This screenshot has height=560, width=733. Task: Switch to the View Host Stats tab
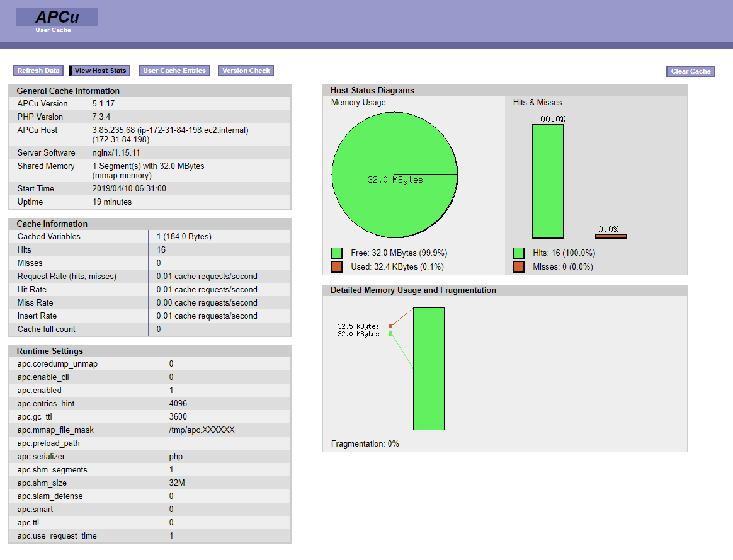coord(100,71)
